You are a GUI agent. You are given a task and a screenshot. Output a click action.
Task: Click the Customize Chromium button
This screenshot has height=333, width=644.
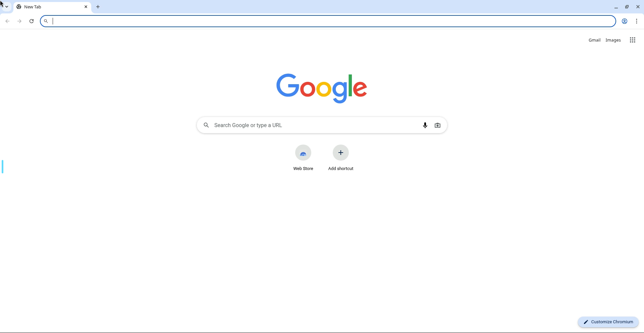click(608, 322)
